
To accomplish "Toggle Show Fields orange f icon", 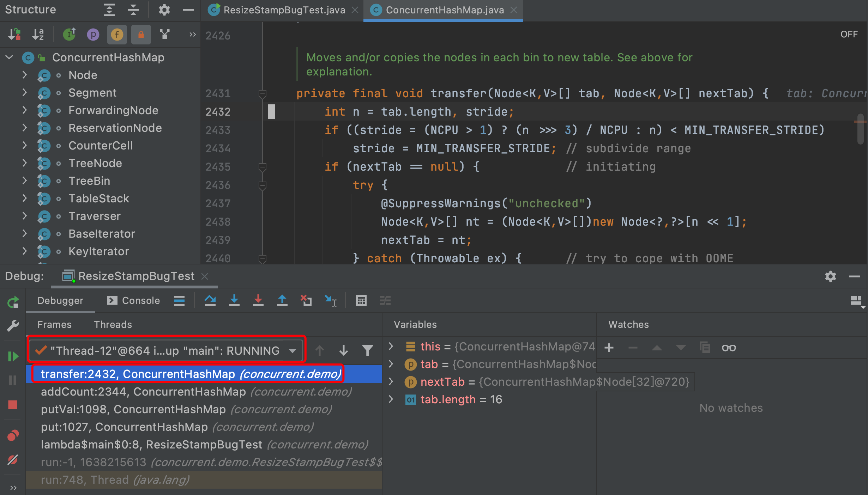I will pyautogui.click(x=117, y=34).
